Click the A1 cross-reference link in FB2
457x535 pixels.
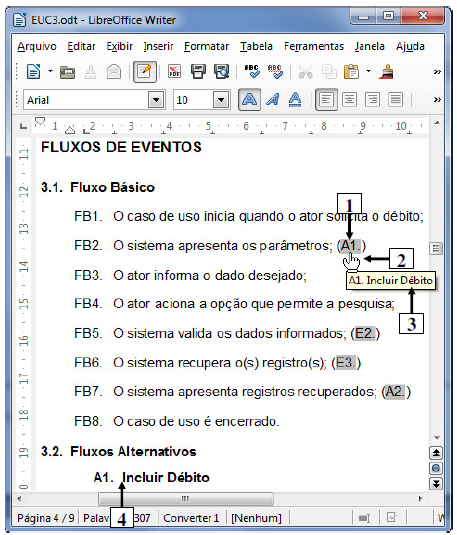point(351,246)
